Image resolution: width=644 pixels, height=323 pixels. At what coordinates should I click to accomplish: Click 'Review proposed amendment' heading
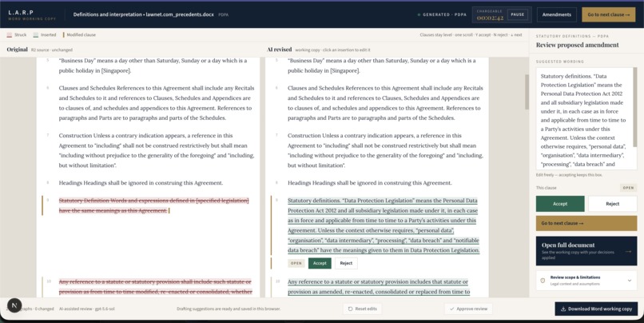click(577, 45)
